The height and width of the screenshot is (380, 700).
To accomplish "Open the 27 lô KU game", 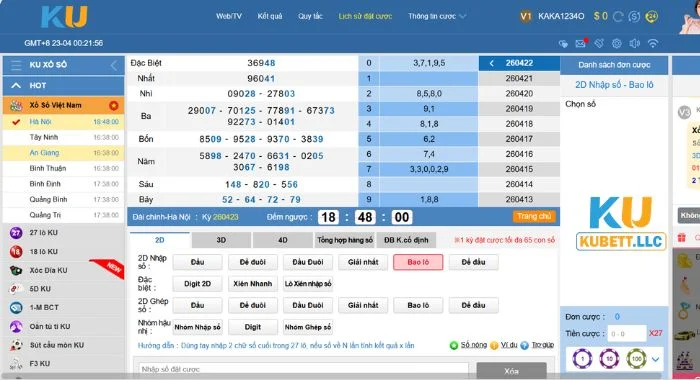I will (x=63, y=233).
